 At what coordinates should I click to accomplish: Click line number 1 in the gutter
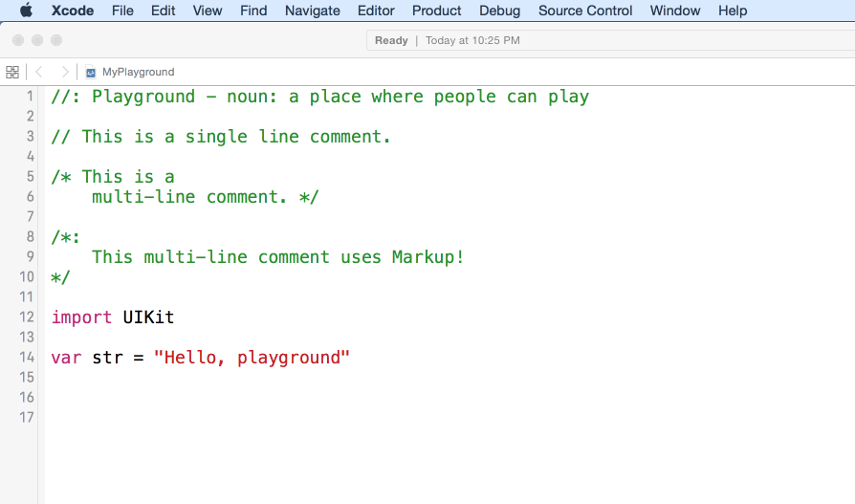[30, 97]
